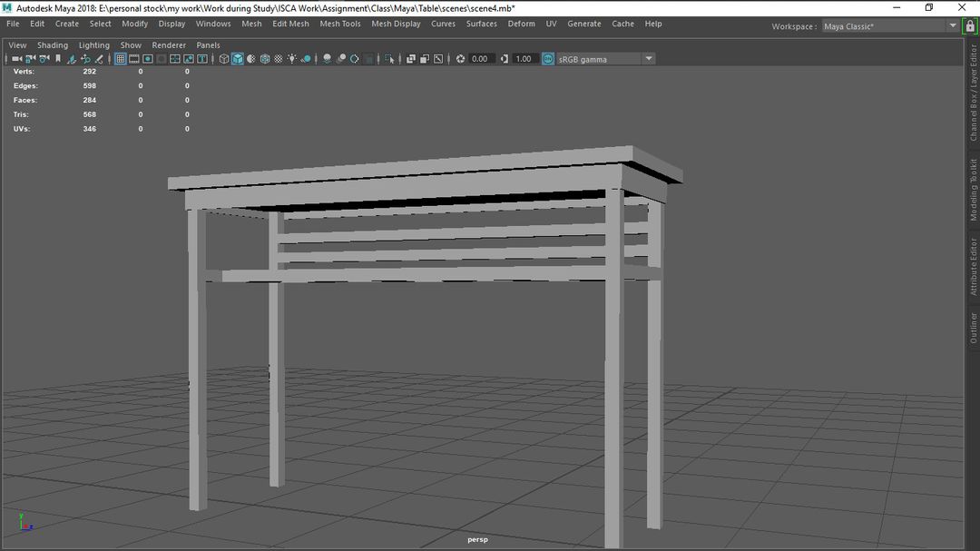Open the File menu

click(13, 24)
